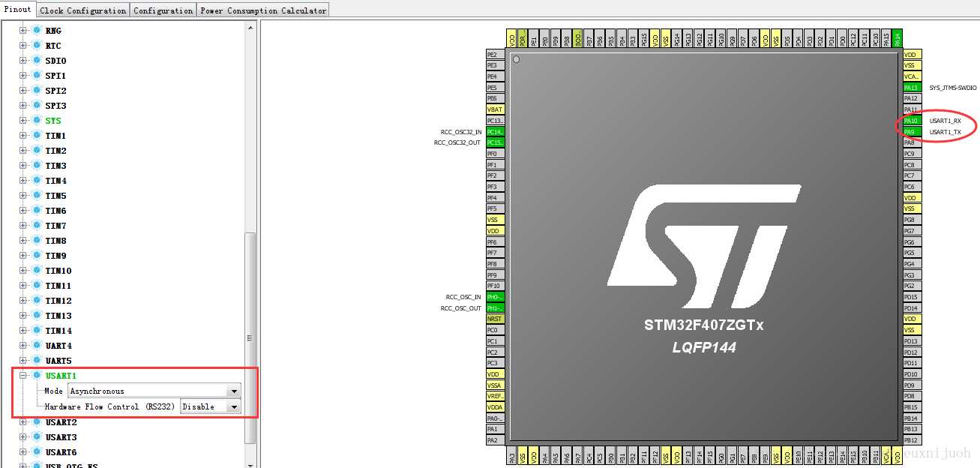Select the TIM12 tree label
This screenshot has width=980, height=468.
pyautogui.click(x=58, y=301)
